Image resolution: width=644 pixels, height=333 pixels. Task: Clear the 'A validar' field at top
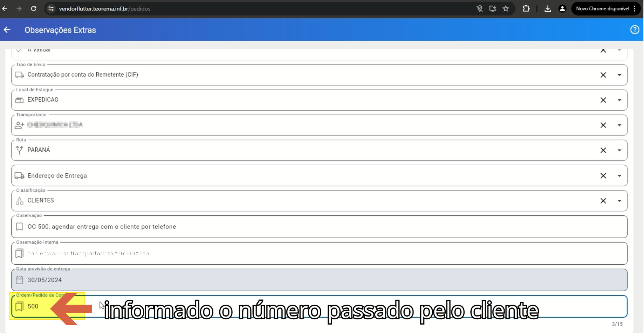[x=603, y=51]
